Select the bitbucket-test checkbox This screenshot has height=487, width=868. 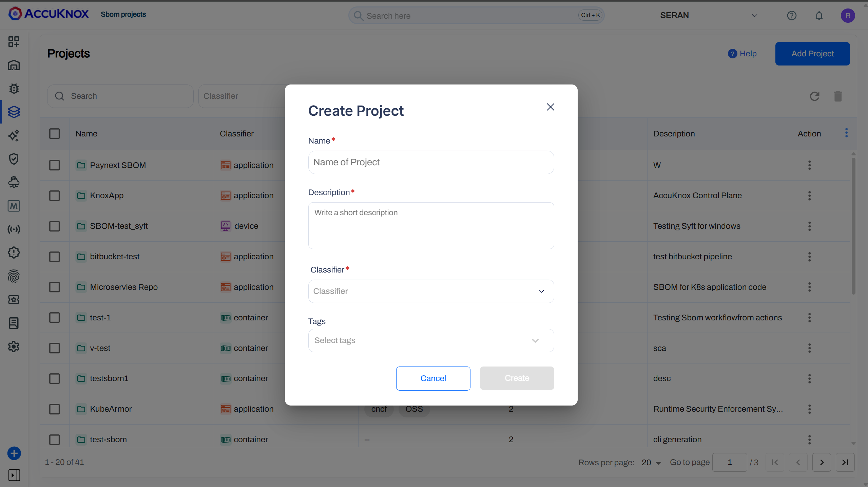click(x=54, y=257)
